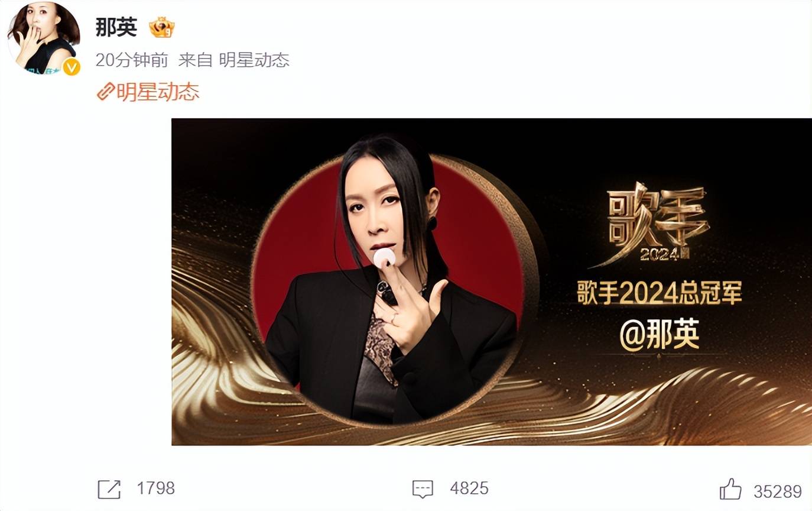Click the comment count 4825
Image resolution: width=812 pixels, height=511 pixels.
(469, 489)
